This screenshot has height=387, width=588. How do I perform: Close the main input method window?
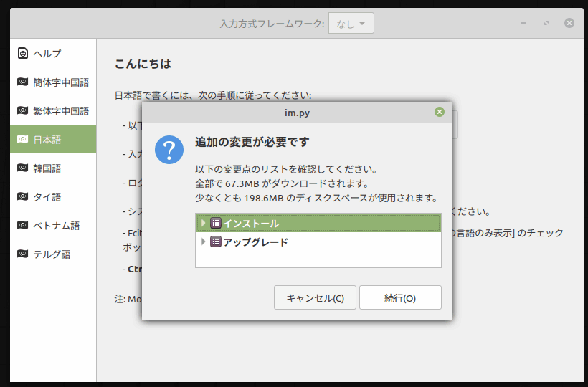tap(569, 23)
